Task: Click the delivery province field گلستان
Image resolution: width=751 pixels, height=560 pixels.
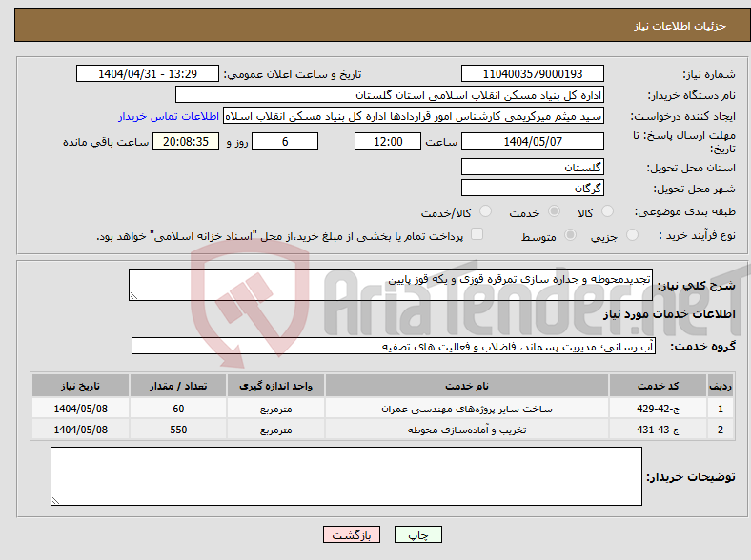Action: pos(532,167)
